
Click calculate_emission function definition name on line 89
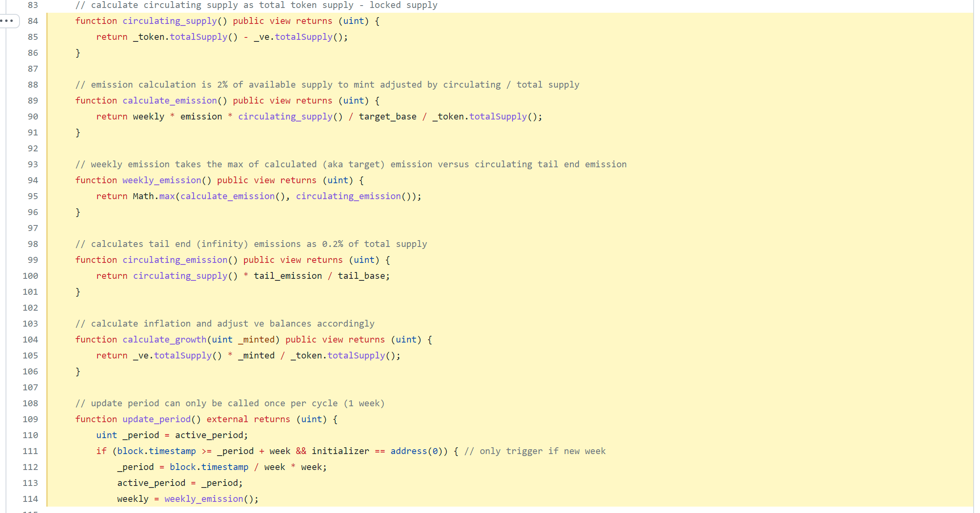coord(169,101)
